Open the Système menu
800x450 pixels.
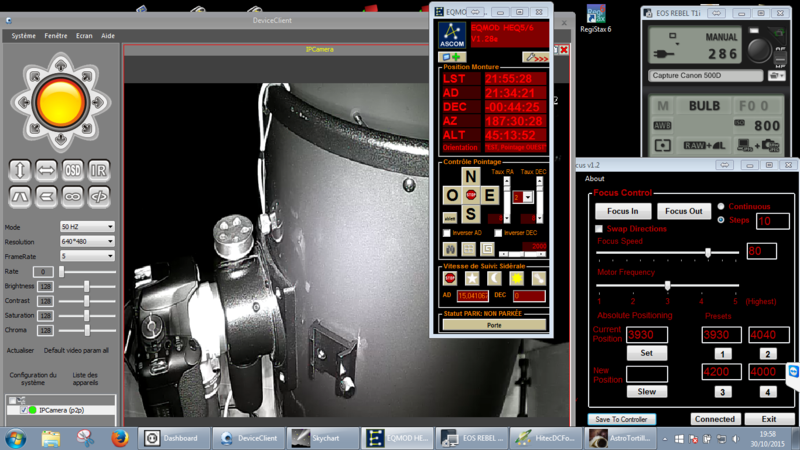click(23, 36)
